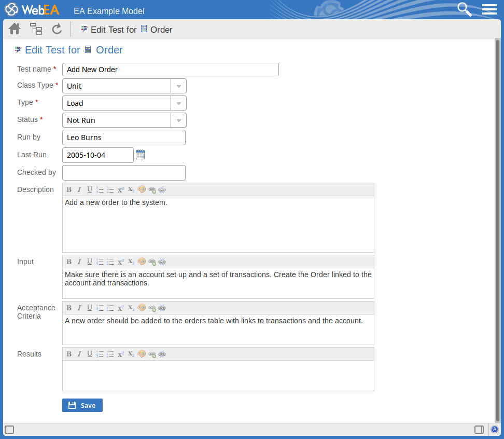Apply superscript in the Results editor toolbar

[x=121, y=354]
